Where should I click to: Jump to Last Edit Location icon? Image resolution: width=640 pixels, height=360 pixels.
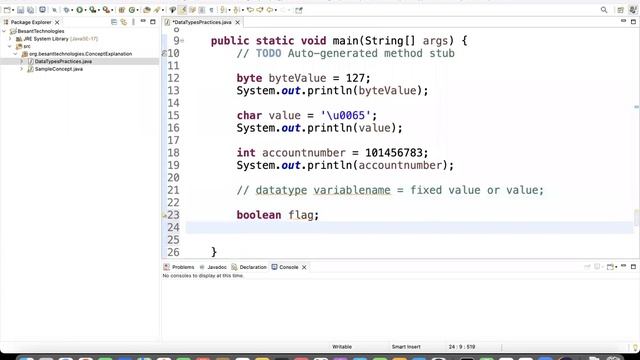(250, 10)
